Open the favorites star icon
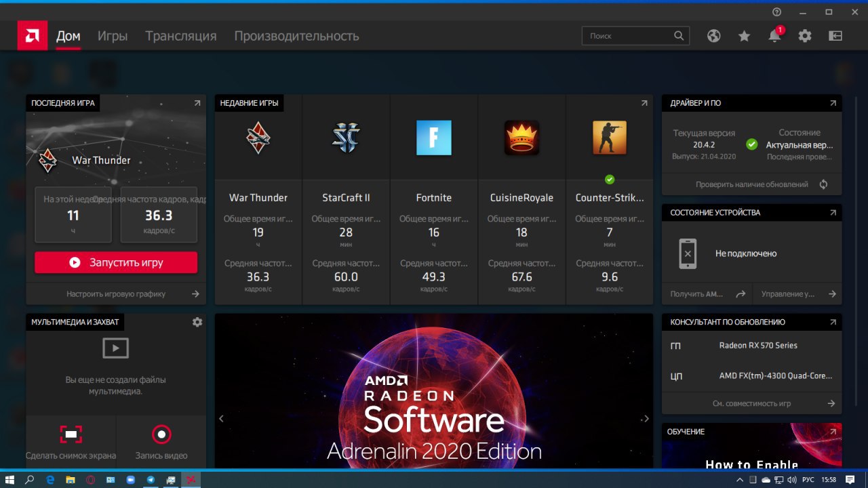 744,36
